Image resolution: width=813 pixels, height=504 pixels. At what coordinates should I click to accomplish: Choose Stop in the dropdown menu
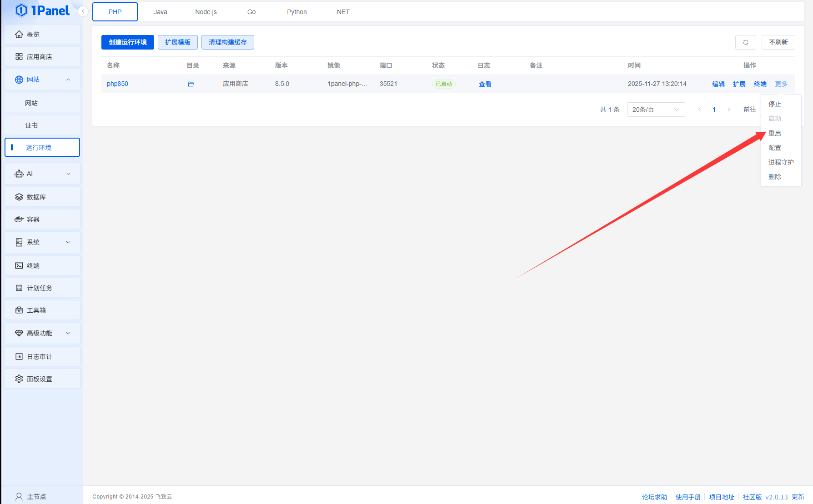pyautogui.click(x=775, y=104)
